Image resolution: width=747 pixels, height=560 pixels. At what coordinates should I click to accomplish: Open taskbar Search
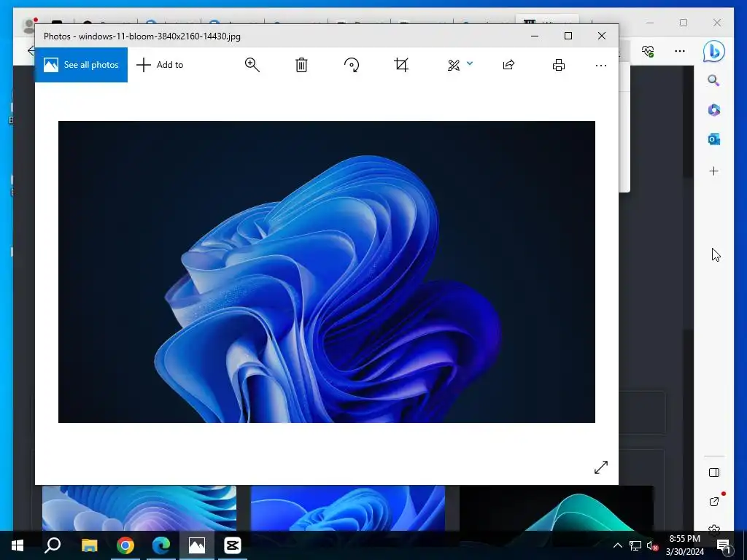[x=53, y=545]
